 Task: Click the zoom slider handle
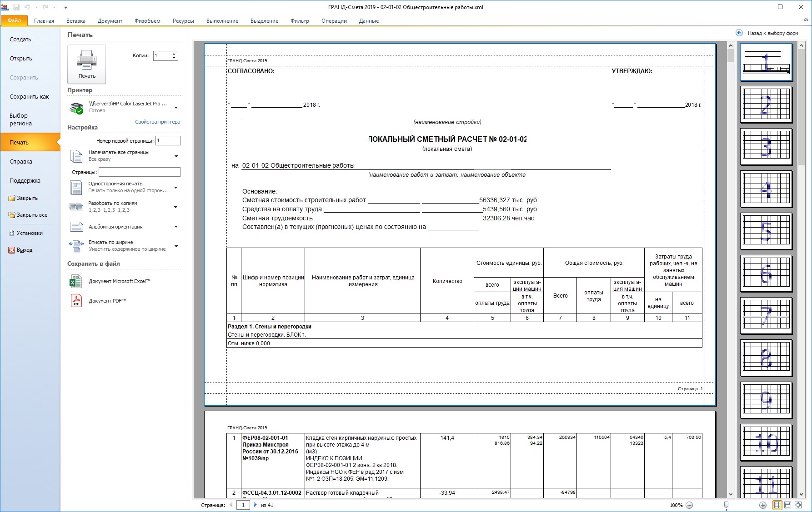click(726, 505)
